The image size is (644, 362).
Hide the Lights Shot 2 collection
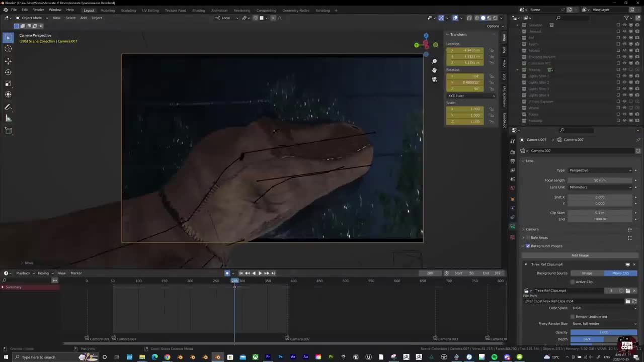click(624, 82)
